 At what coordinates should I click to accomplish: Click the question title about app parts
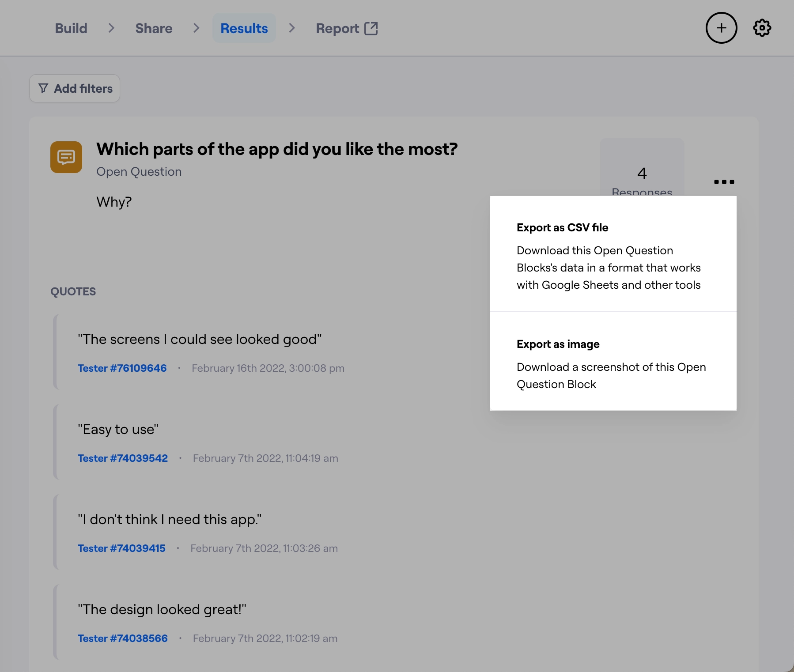(277, 149)
